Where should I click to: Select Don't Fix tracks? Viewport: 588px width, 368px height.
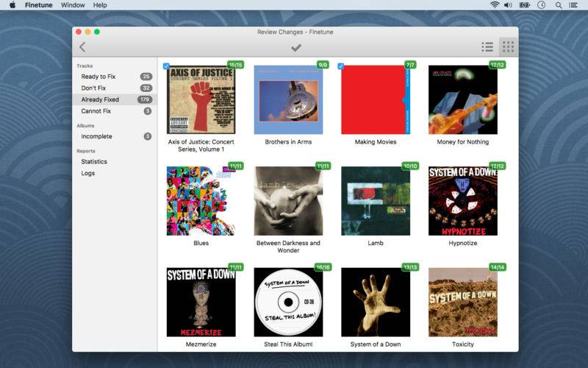(115, 88)
